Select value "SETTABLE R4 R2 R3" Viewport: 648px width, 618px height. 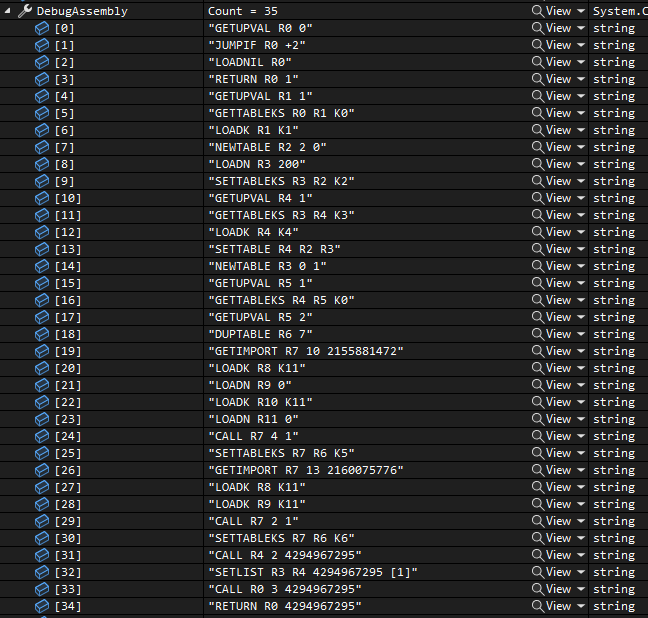click(274, 249)
